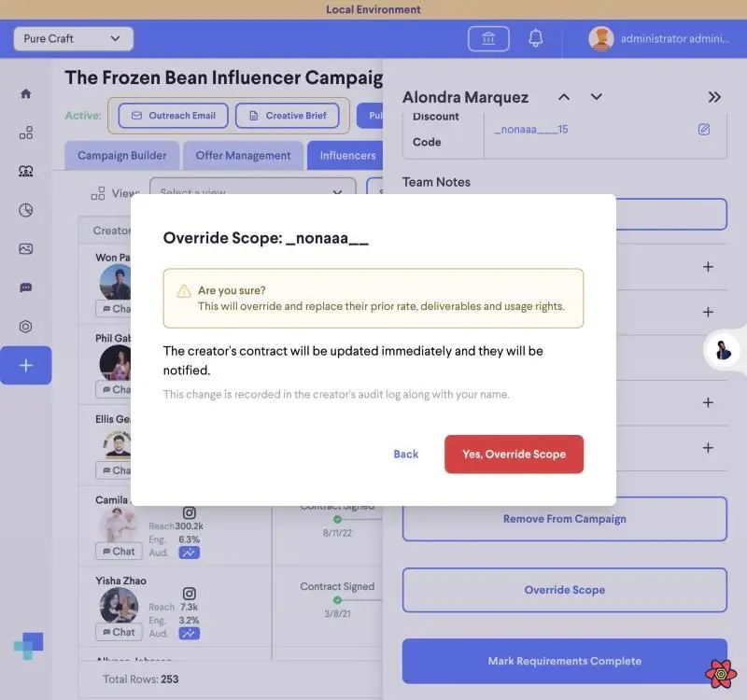Click Camila's profile photo
This screenshot has width=747, height=700.
(119, 525)
